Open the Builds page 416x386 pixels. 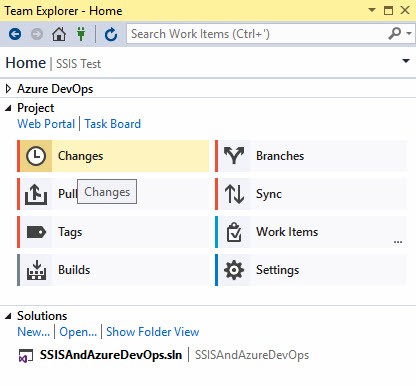click(x=113, y=270)
